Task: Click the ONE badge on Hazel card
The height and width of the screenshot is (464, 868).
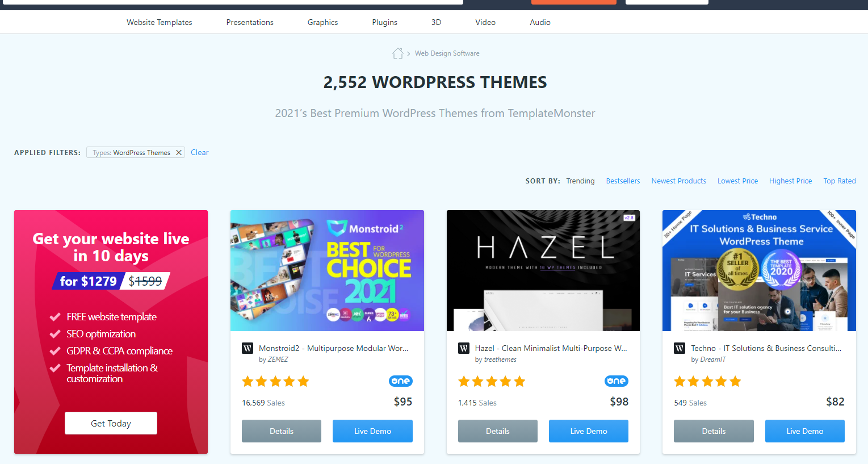Action: [617, 381]
